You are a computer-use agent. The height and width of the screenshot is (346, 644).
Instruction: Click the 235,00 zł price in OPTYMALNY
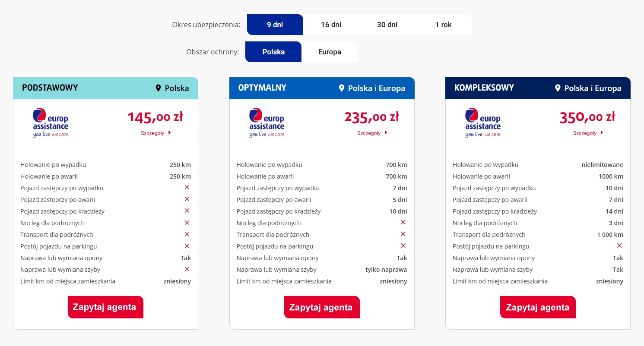point(372,117)
